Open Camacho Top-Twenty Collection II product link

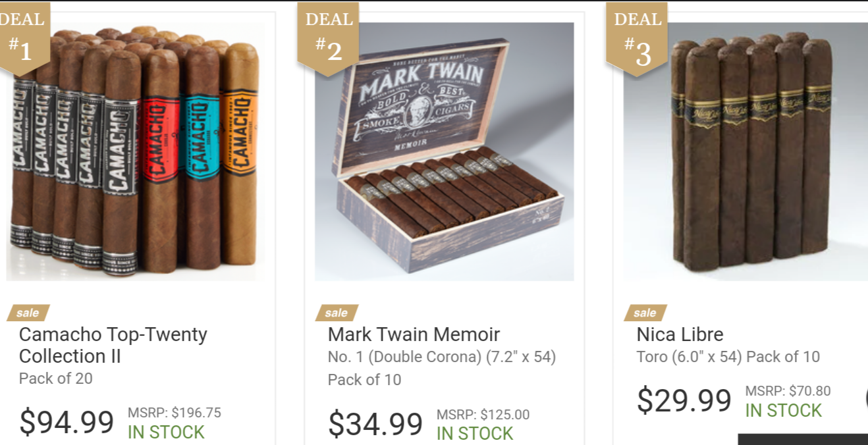point(113,345)
